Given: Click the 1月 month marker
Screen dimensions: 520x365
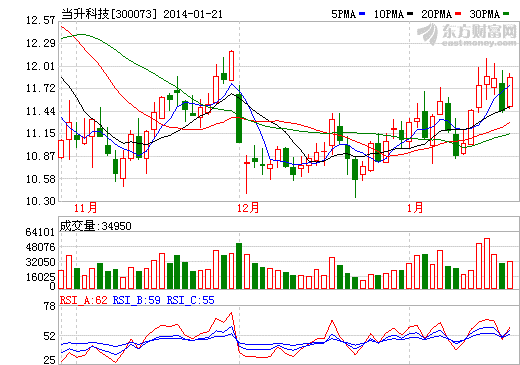Looking at the screenshot, I should (415, 208).
